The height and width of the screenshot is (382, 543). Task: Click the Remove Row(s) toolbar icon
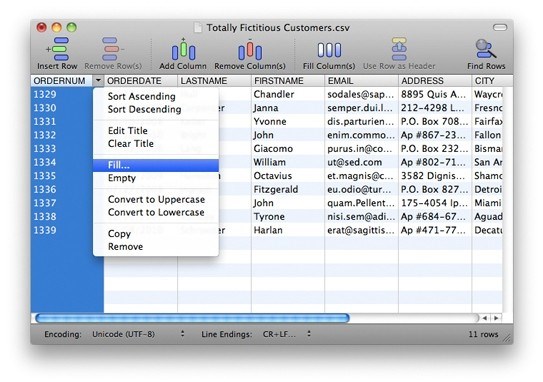[113, 49]
